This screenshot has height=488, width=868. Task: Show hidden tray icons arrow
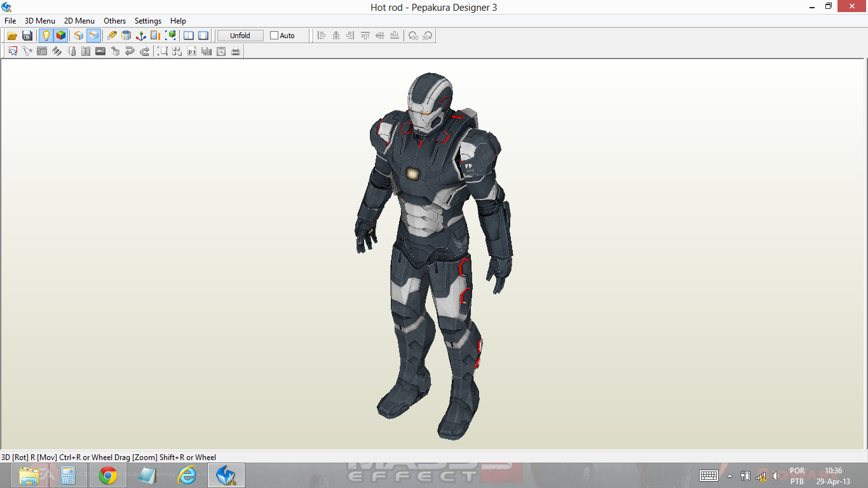729,475
